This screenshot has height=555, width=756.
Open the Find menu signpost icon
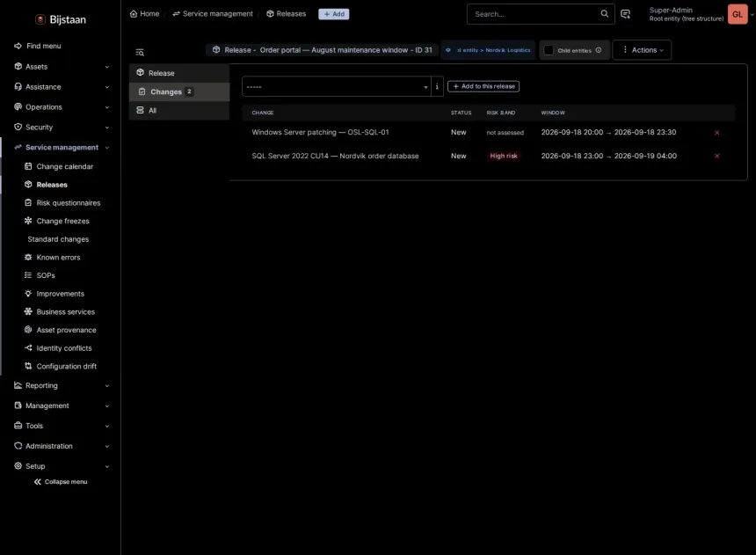18,46
